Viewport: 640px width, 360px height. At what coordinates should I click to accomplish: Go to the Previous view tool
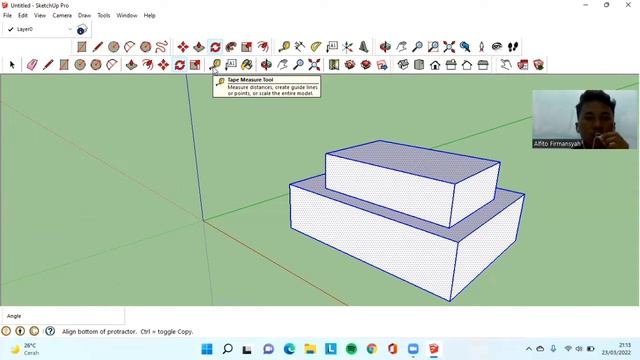click(465, 47)
